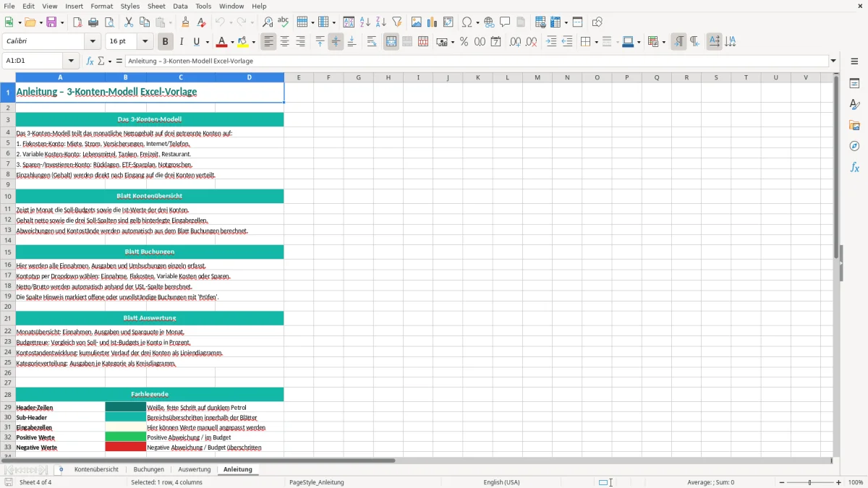868x488 pixels.
Task: Open the Styles menu
Action: 130,6
